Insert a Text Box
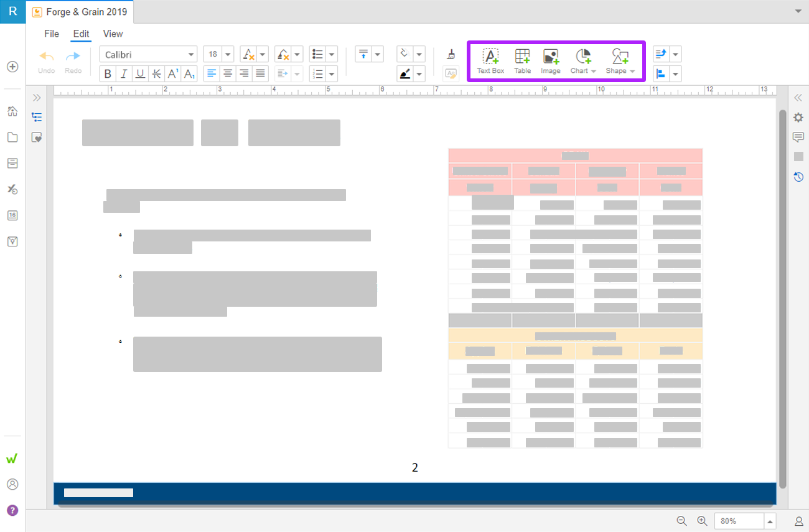 pos(490,61)
